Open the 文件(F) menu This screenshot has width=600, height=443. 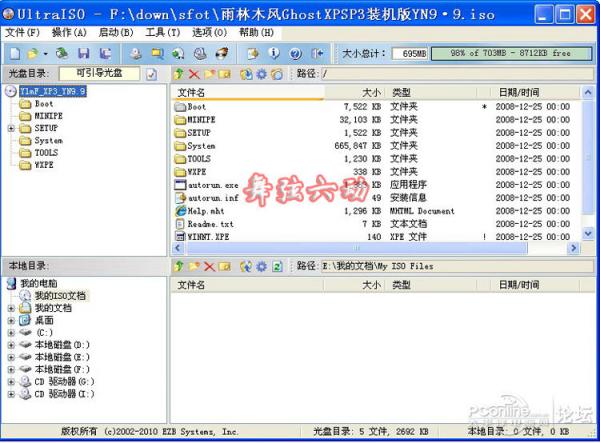tap(22, 33)
